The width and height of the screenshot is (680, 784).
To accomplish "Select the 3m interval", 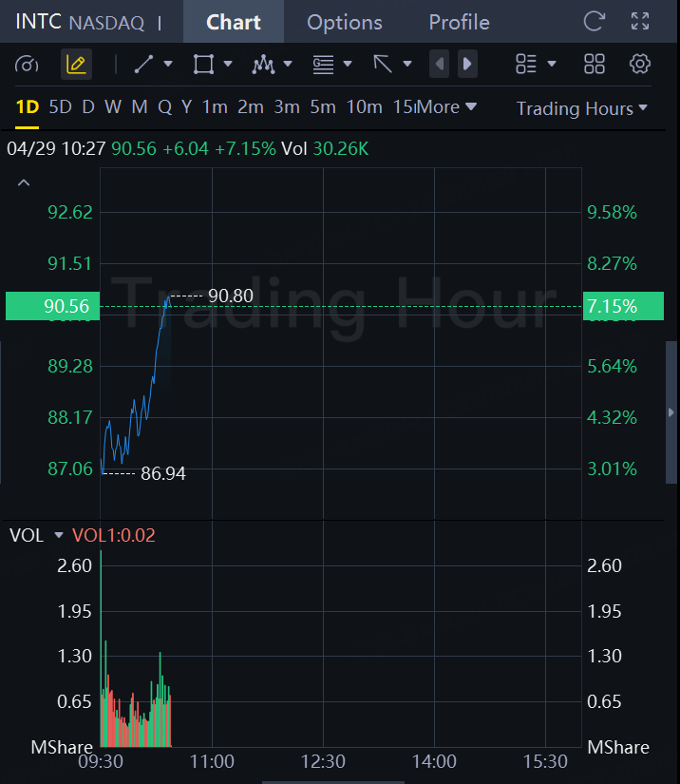I will [287, 107].
